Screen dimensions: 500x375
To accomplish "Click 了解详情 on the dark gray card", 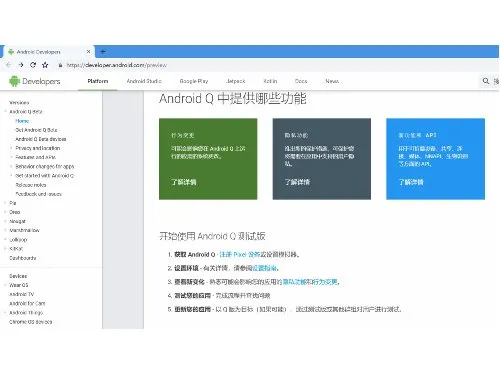I will click(x=297, y=182).
